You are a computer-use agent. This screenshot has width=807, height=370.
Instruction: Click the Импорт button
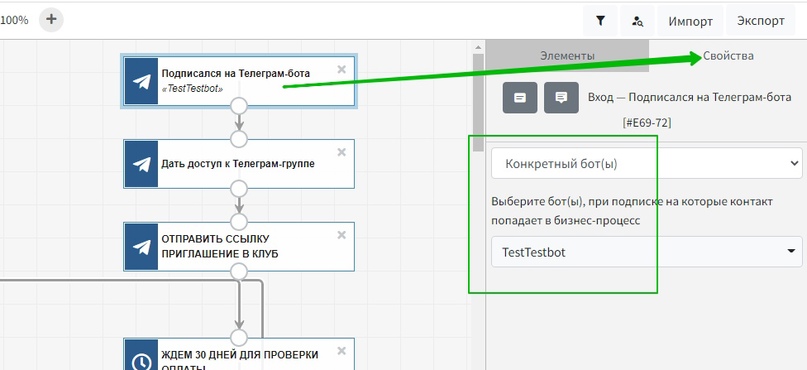(690, 21)
